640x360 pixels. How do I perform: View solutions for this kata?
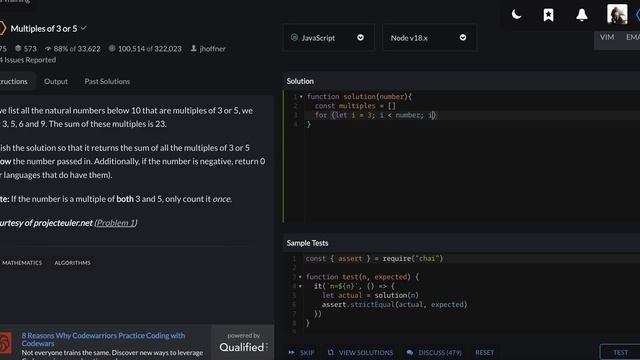360,352
